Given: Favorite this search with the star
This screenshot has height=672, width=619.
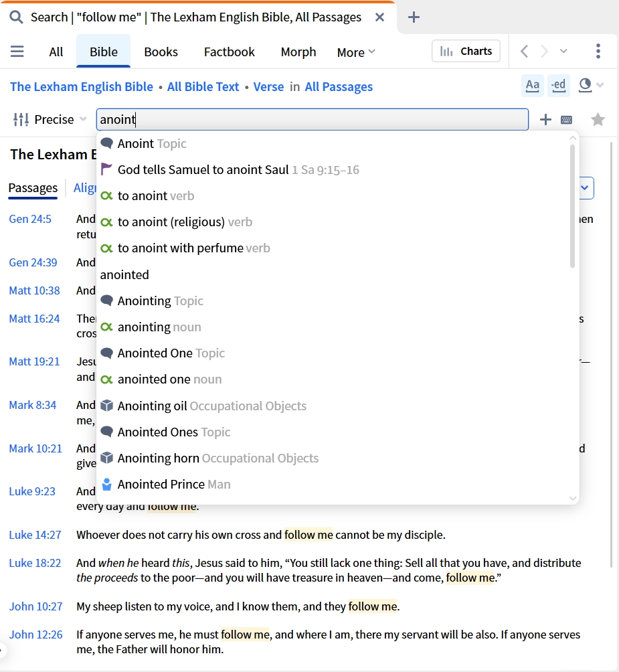Looking at the screenshot, I should pyautogui.click(x=598, y=120).
